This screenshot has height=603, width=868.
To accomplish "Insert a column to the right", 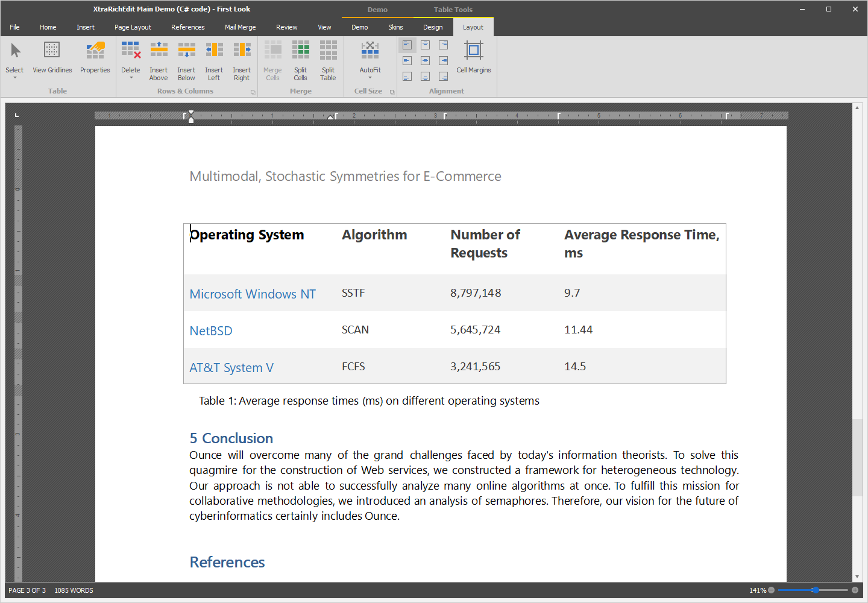I will point(242,60).
